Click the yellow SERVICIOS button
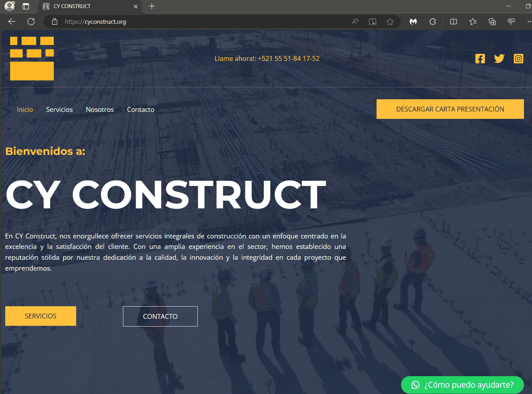 (x=41, y=316)
